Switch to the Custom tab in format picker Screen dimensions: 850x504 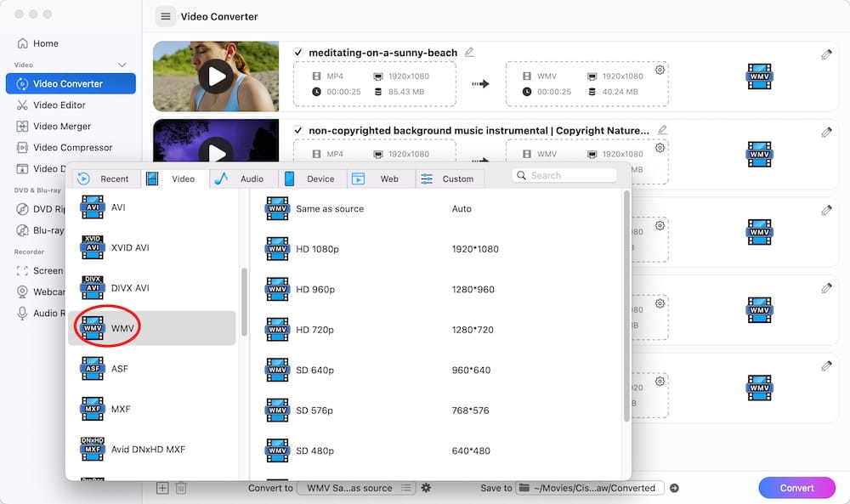pyautogui.click(x=450, y=178)
